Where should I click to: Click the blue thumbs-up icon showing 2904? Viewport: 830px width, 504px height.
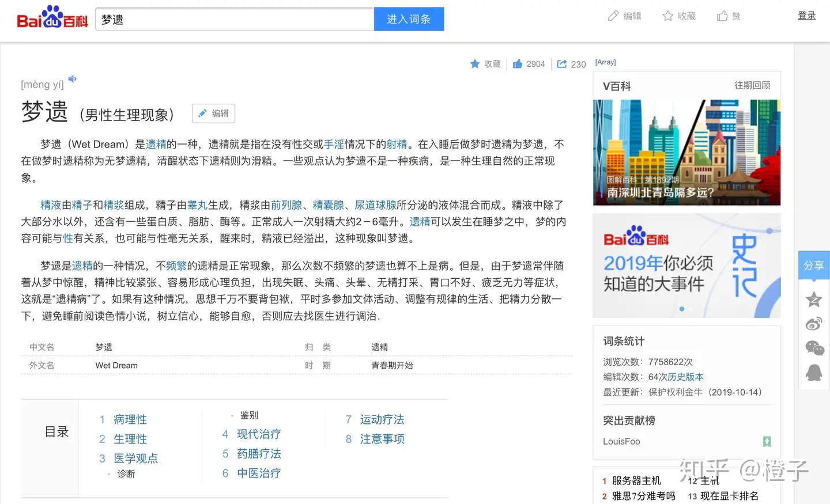pos(518,64)
